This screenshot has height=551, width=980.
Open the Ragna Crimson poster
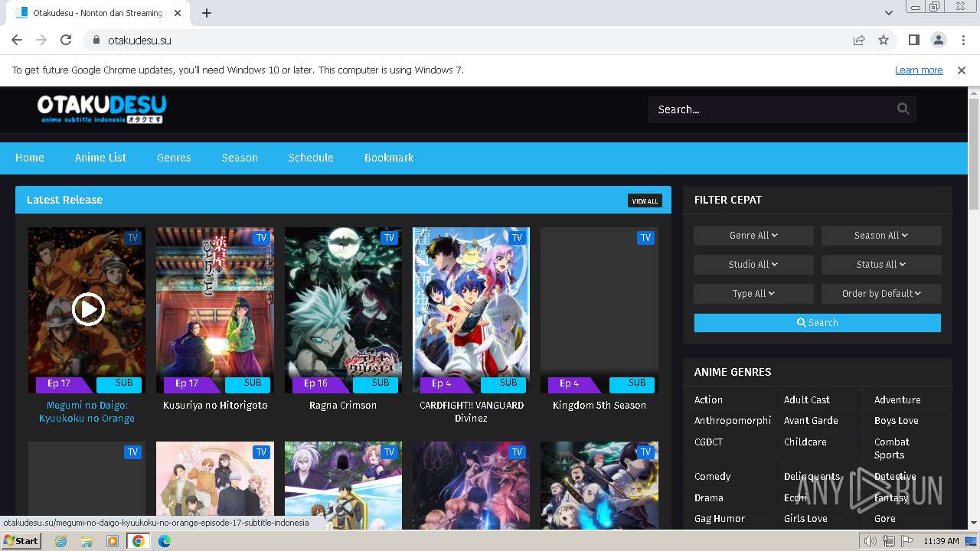pos(343,309)
